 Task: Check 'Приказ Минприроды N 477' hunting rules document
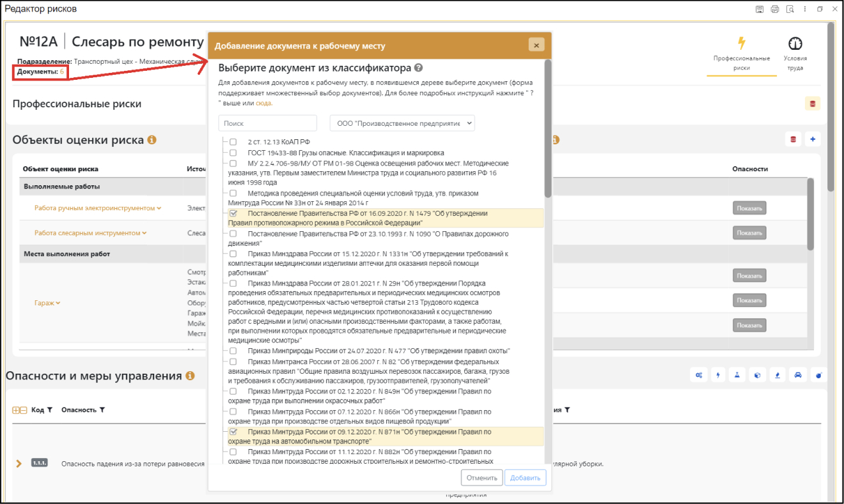point(233,351)
